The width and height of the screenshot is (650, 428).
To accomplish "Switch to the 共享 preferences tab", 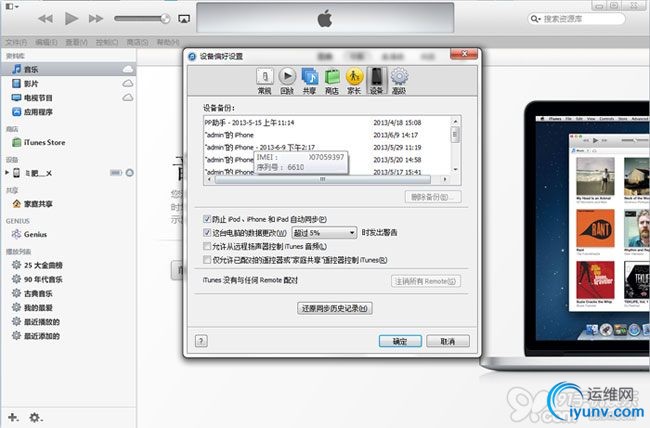I will pos(309,81).
